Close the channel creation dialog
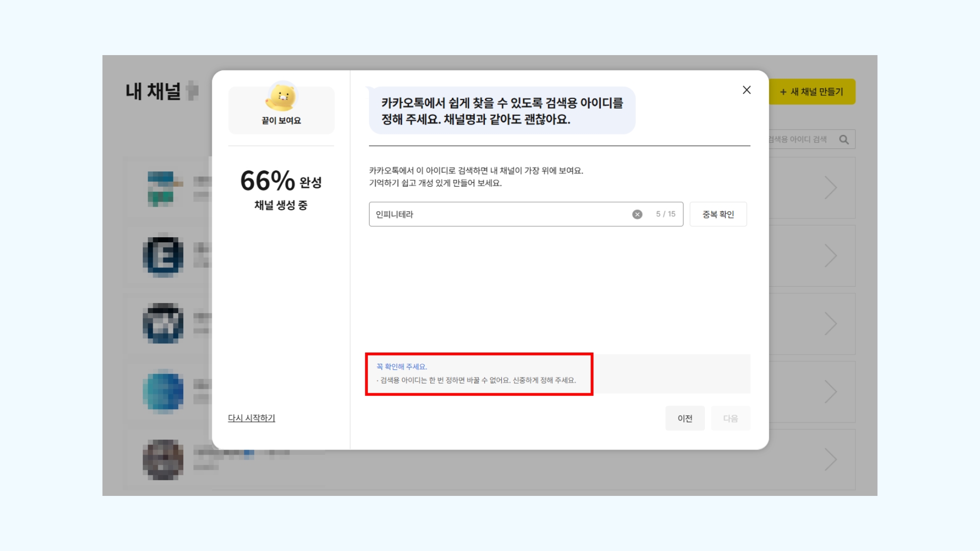980x551 pixels. click(746, 90)
